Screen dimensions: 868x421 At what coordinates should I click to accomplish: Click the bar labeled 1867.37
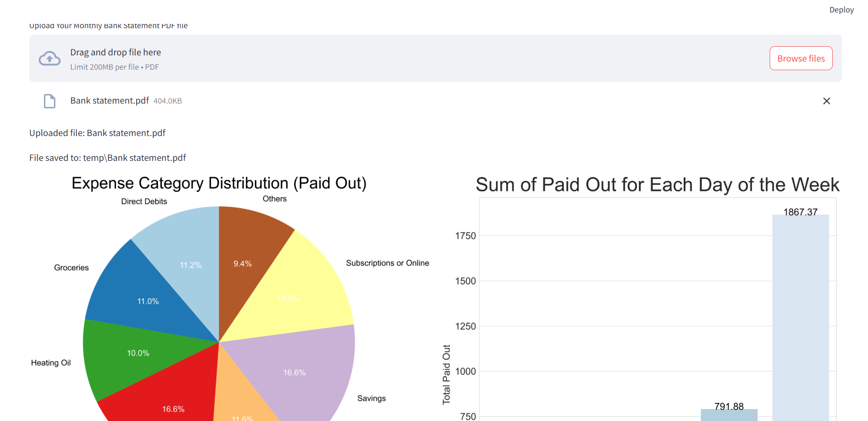click(800, 315)
